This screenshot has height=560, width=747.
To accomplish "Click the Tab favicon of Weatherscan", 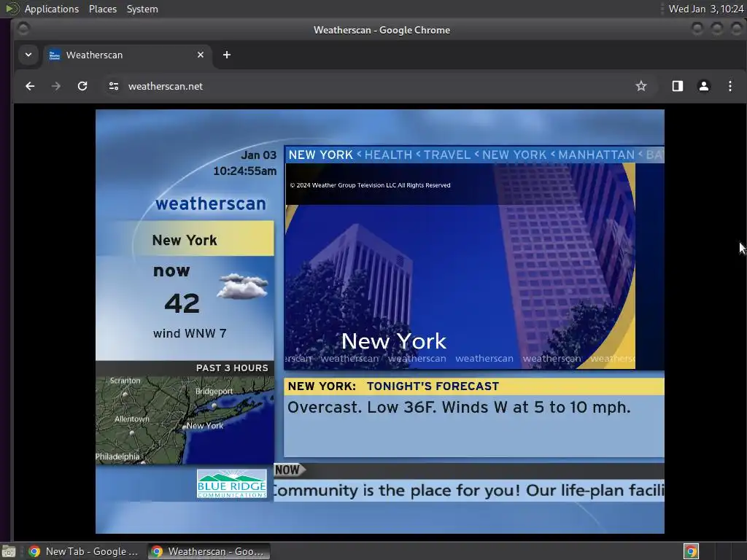I will [x=55, y=55].
